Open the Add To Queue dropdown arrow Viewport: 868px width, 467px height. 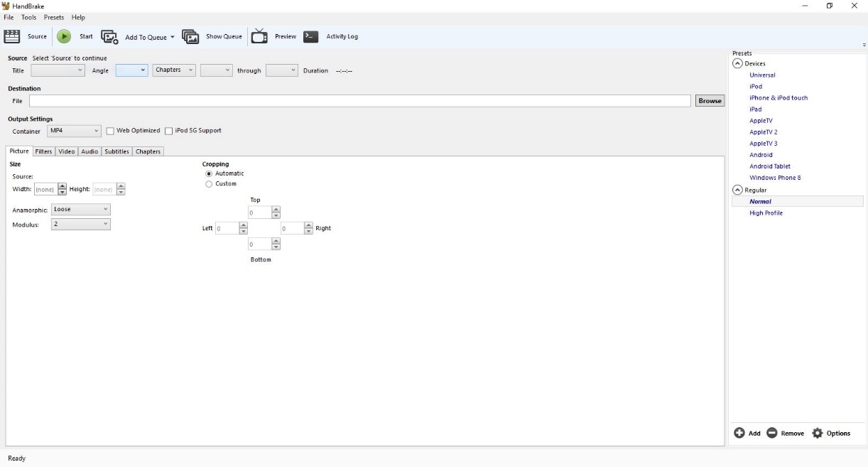(x=172, y=37)
